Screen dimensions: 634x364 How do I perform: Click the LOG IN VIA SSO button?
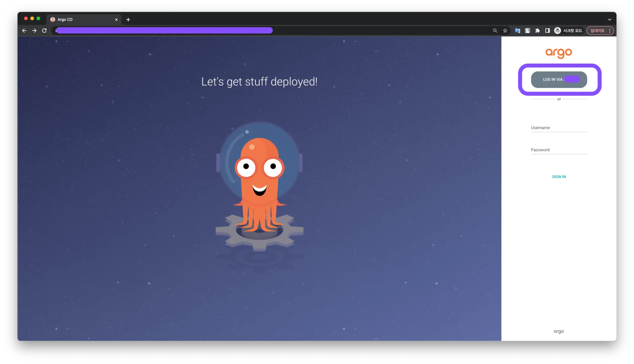click(x=558, y=80)
